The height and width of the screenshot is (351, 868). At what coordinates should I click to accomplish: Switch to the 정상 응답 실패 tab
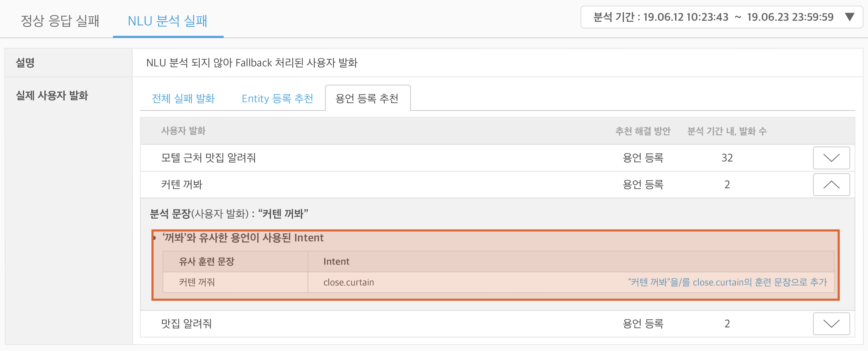click(x=60, y=21)
